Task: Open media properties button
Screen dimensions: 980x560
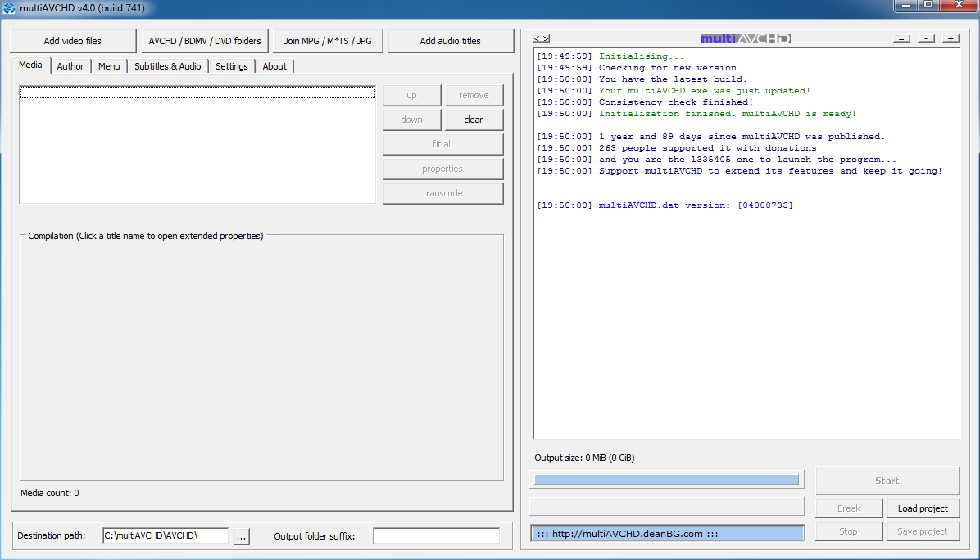Action: (442, 169)
